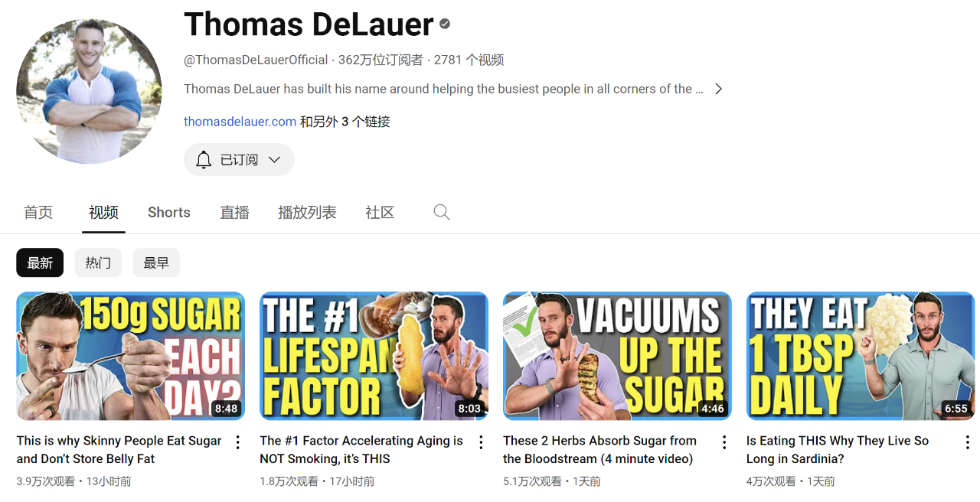Viewport: 980px width, 502px height.
Task: Switch to the Shorts tab
Action: [x=169, y=213]
